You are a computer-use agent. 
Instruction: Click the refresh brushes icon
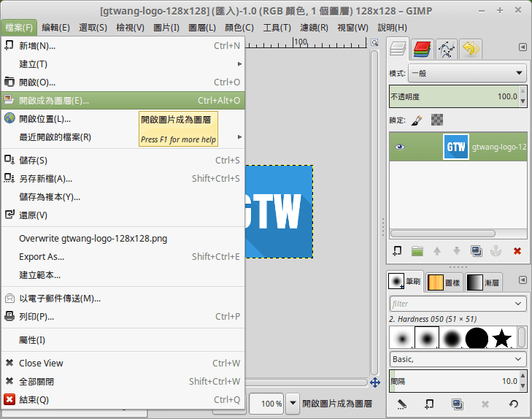513,404
